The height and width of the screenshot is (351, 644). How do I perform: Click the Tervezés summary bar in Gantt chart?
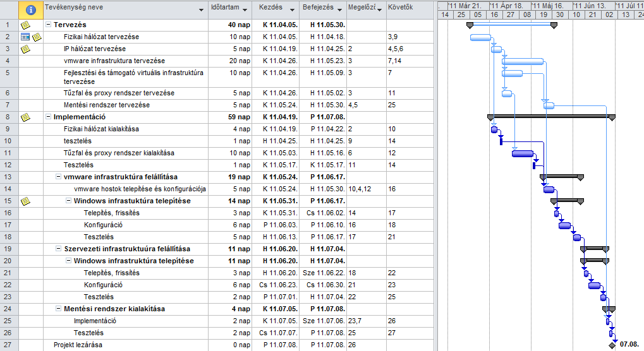(512, 25)
